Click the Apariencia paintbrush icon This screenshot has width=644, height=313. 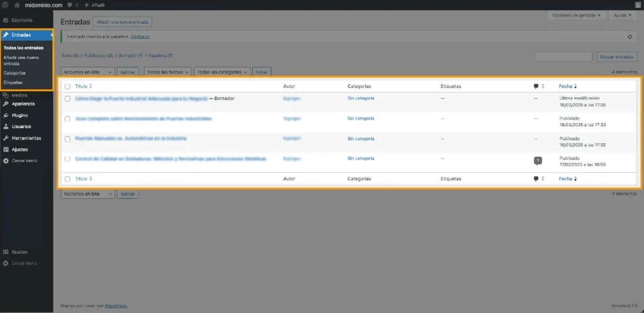pos(6,104)
